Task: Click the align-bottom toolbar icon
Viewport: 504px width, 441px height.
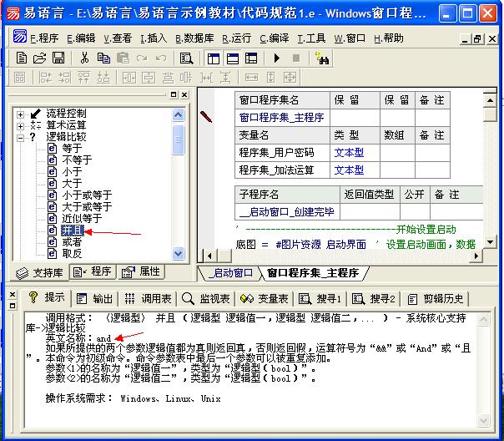Action: [x=103, y=78]
